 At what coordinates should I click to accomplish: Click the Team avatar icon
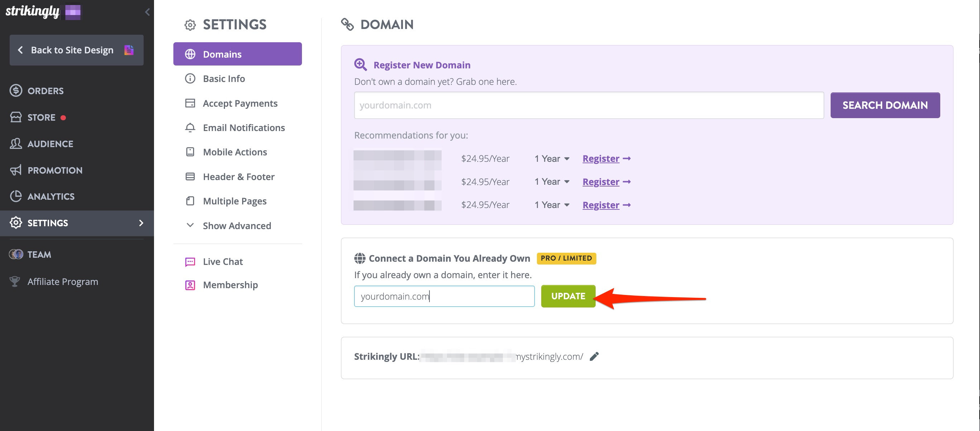click(x=16, y=254)
